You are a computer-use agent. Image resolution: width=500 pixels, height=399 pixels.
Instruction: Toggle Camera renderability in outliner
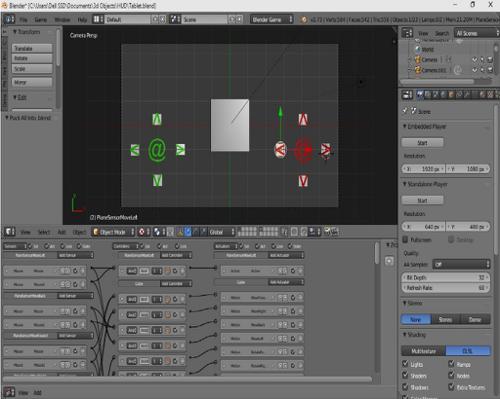click(490, 60)
